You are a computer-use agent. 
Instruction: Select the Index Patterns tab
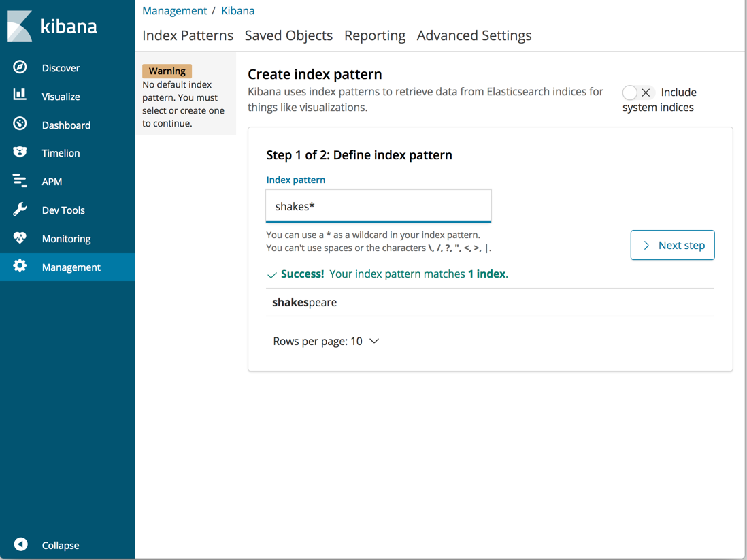pyautogui.click(x=188, y=35)
